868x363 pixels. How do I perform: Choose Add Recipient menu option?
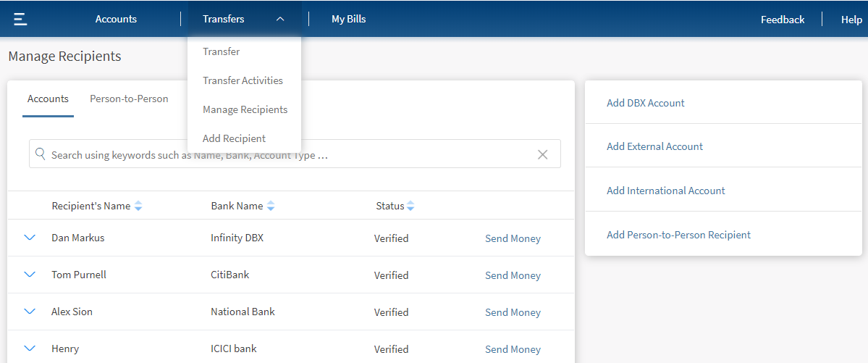[x=234, y=138]
